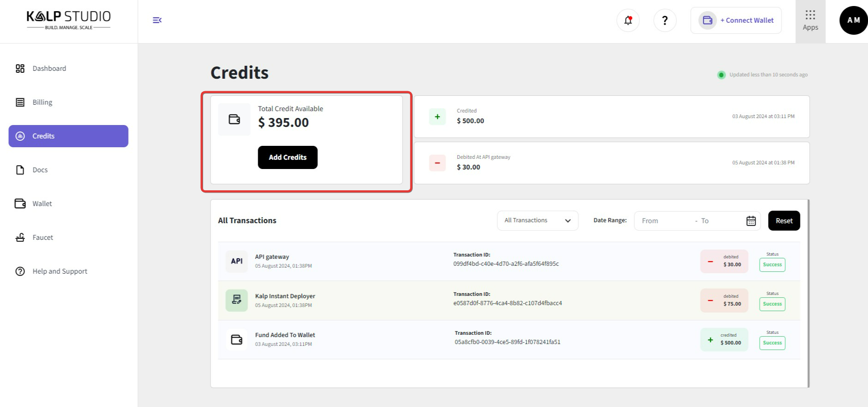Reset the transaction filters
This screenshot has height=407, width=868.
tap(783, 221)
